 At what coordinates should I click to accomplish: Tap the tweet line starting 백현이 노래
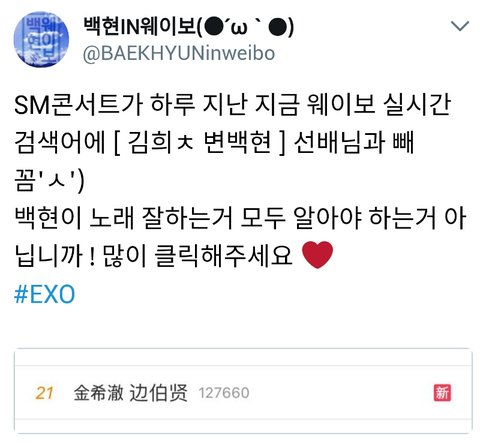(240, 218)
